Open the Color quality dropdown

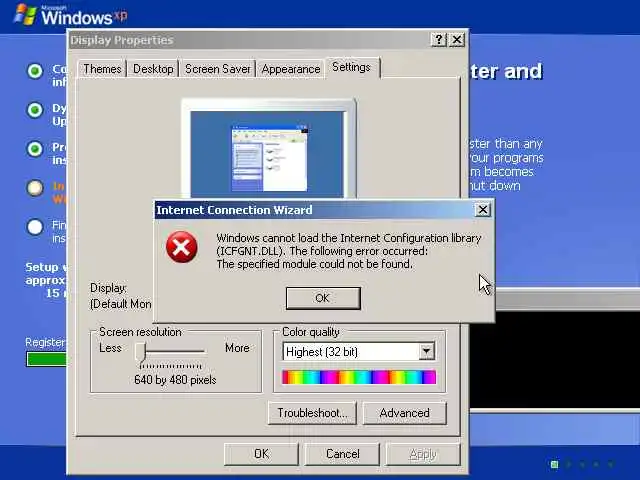tap(426, 351)
